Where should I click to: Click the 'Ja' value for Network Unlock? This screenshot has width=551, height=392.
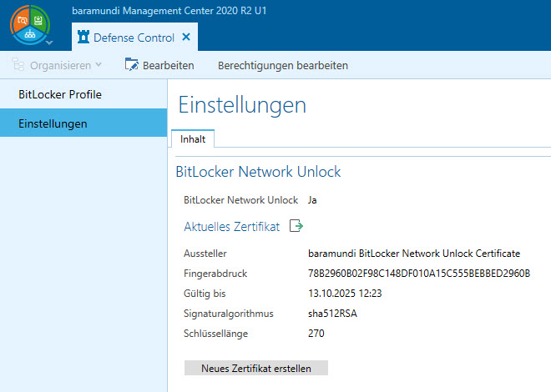(x=312, y=200)
